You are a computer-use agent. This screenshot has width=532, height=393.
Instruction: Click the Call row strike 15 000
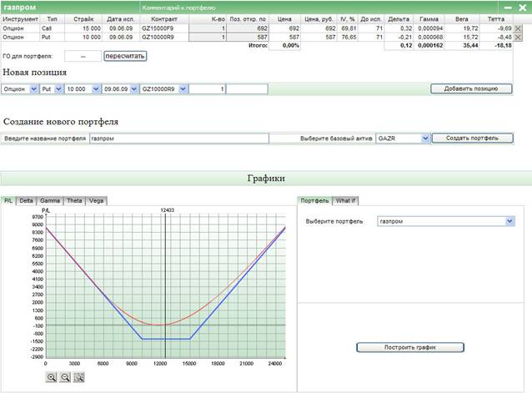(x=83, y=28)
